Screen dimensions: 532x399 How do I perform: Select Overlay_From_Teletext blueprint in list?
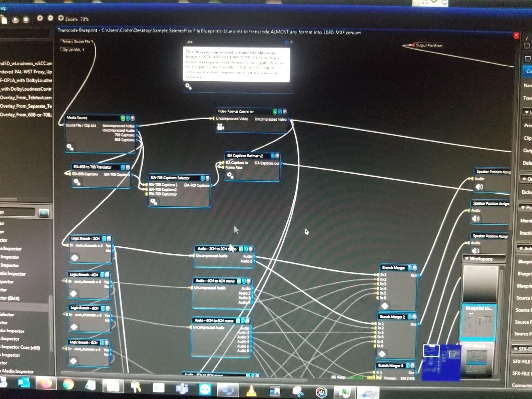point(26,98)
